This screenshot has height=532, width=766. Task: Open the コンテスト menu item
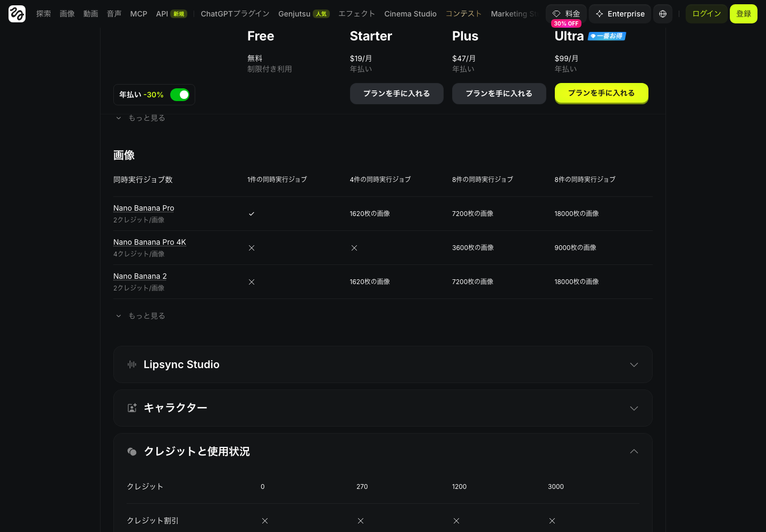point(463,14)
